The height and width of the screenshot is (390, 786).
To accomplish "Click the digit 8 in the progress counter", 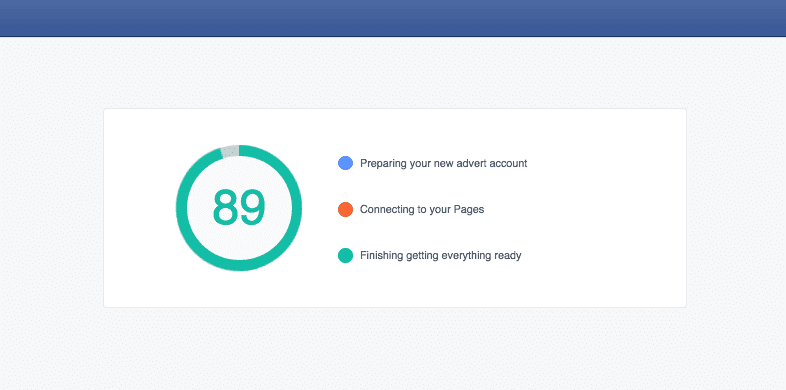I will [x=225, y=208].
